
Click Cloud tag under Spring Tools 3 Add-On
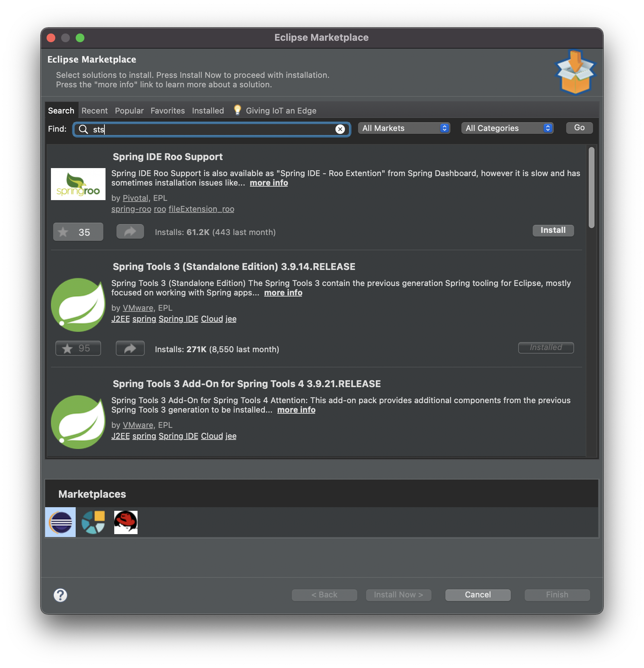pos(212,436)
